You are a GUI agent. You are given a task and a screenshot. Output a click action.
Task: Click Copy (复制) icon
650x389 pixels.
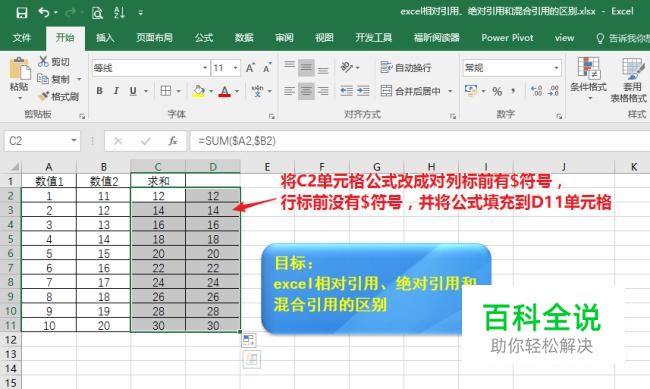[x=43, y=78]
